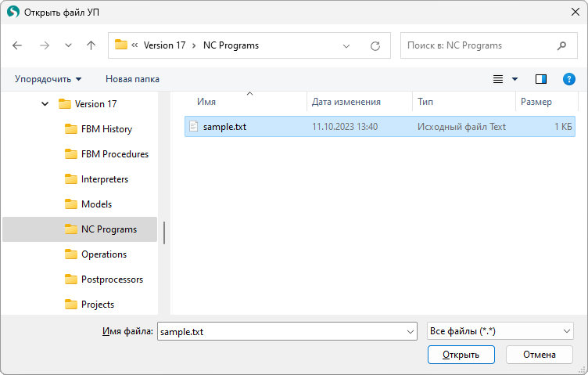
Task: Open the Postprocessors folder in tree
Action: pyautogui.click(x=112, y=279)
